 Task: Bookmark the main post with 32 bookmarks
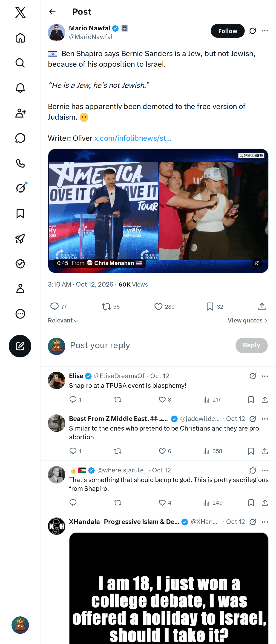215,307
